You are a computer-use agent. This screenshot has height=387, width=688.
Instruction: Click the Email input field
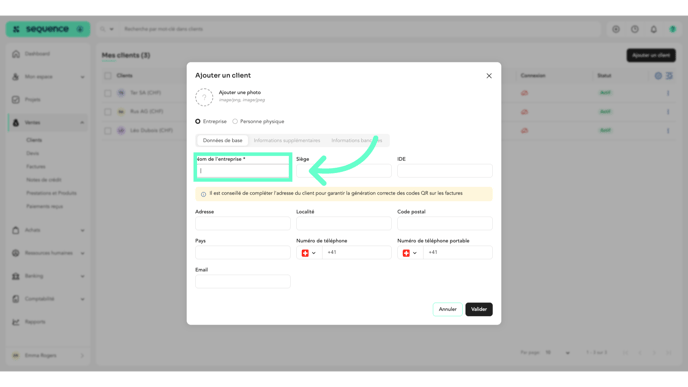coord(243,281)
